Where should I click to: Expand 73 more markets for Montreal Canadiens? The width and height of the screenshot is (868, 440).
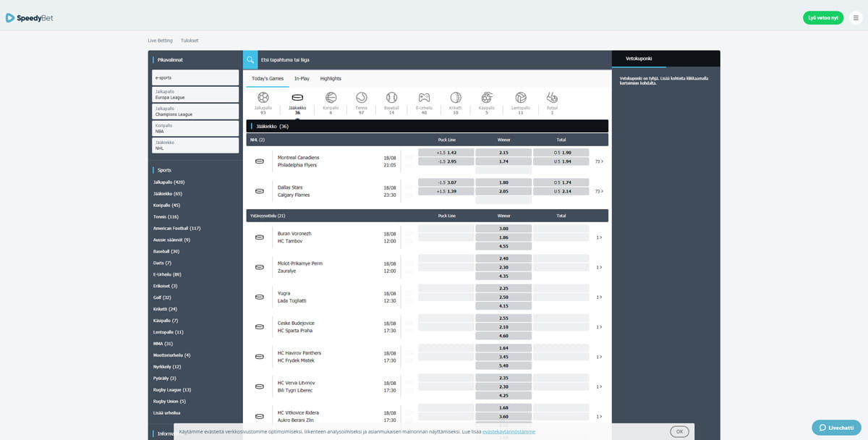[599, 161]
